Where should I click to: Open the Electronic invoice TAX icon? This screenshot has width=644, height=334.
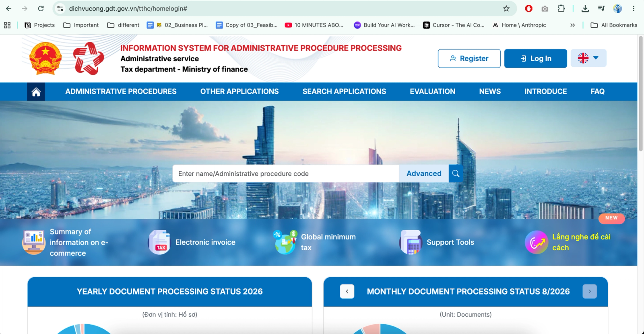(159, 242)
